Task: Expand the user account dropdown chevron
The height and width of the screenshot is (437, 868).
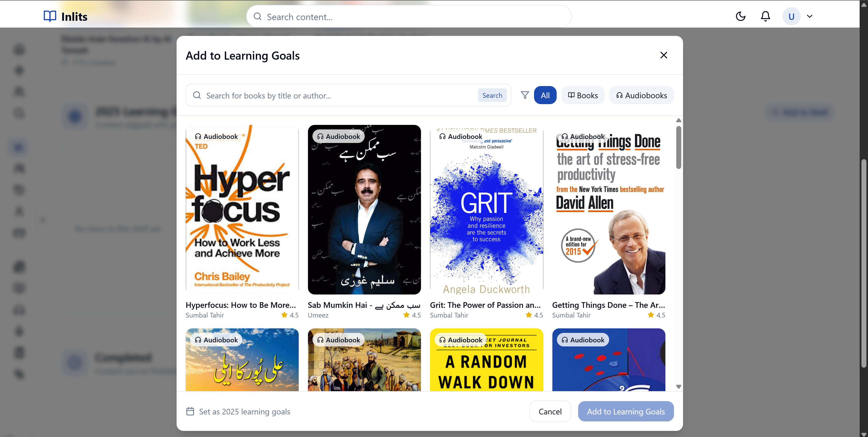Action: click(x=809, y=16)
